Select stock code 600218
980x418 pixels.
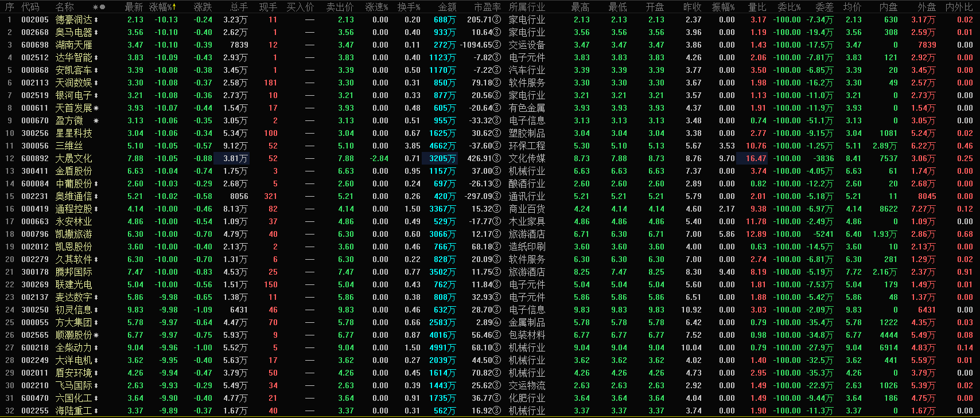coord(35,347)
